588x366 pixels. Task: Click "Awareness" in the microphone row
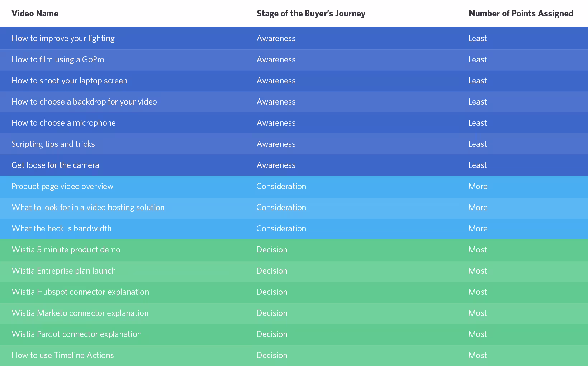point(276,123)
